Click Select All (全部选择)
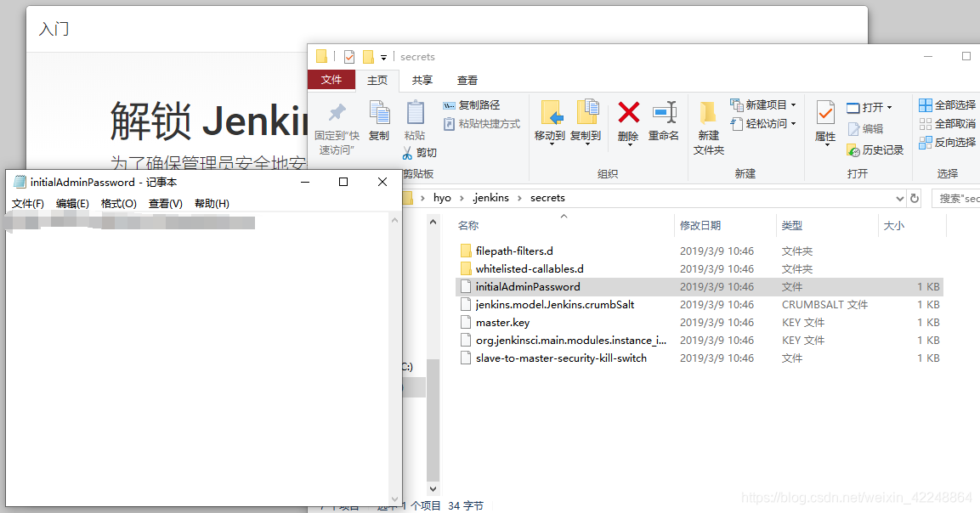980x513 pixels. 947,105
